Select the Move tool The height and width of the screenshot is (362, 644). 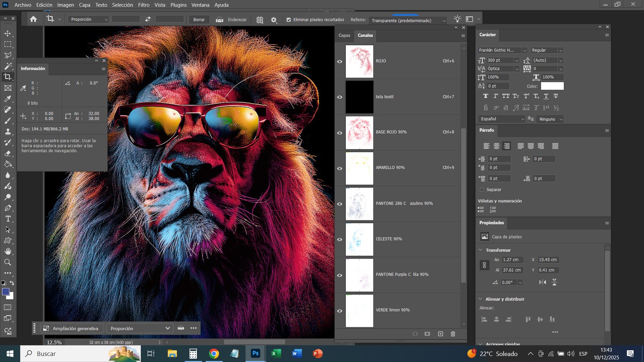pyautogui.click(x=8, y=33)
